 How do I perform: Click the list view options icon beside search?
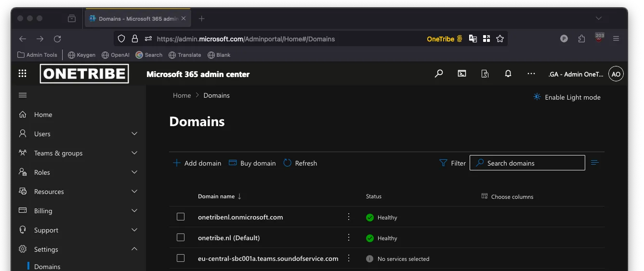(595, 163)
